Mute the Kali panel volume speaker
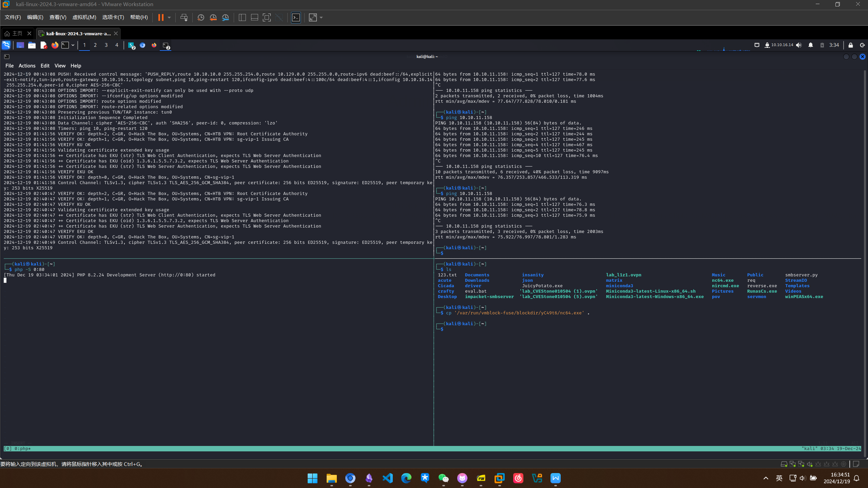Image resolution: width=868 pixels, height=488 pixels. pos(799,45)
